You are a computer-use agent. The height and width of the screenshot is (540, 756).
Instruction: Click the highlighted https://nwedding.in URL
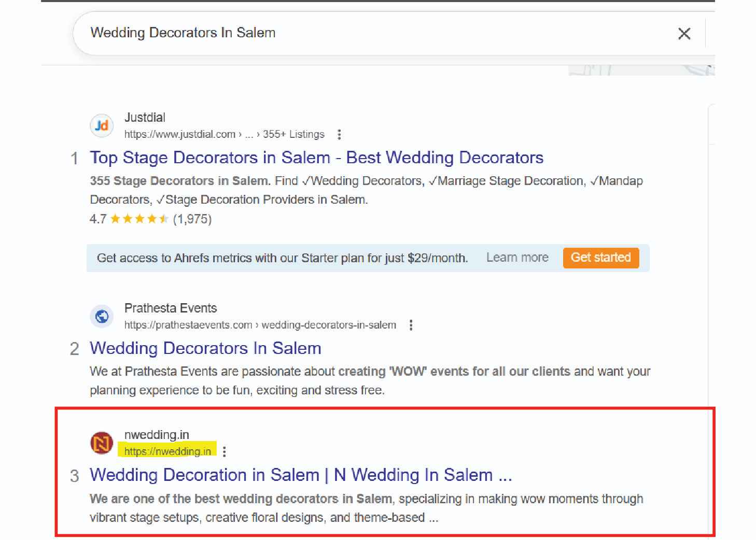pyautogui.click(x=167, y=451)
